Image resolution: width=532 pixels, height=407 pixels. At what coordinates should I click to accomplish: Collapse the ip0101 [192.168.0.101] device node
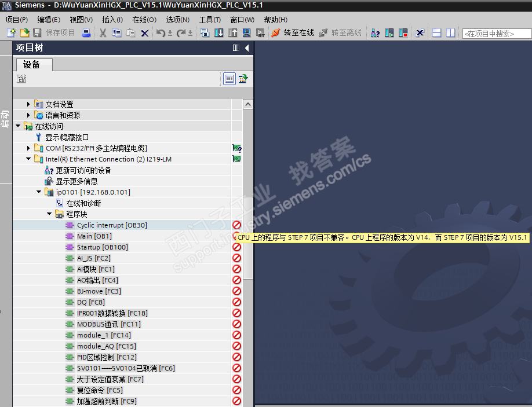coord(39,192)
